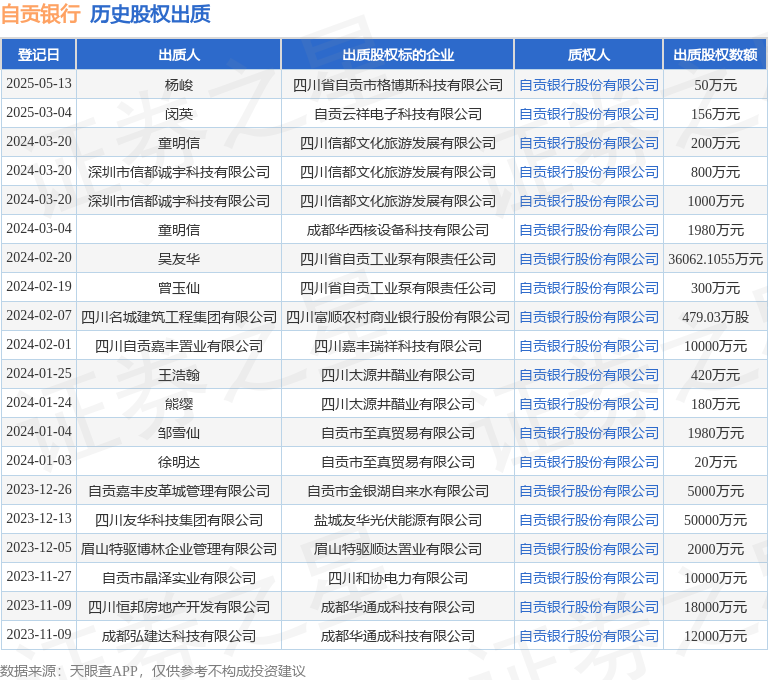Click the amount 12000万元
768x680 pixels.
click(715, 636)
